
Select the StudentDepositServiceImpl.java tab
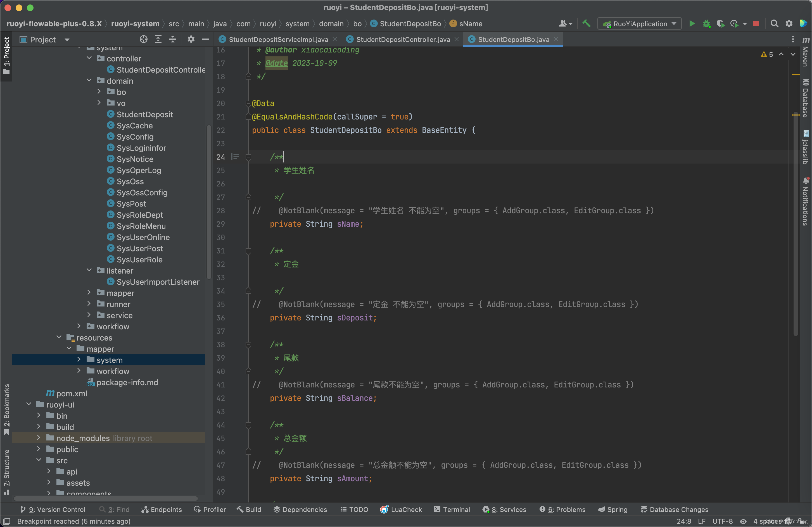(278, 39)
